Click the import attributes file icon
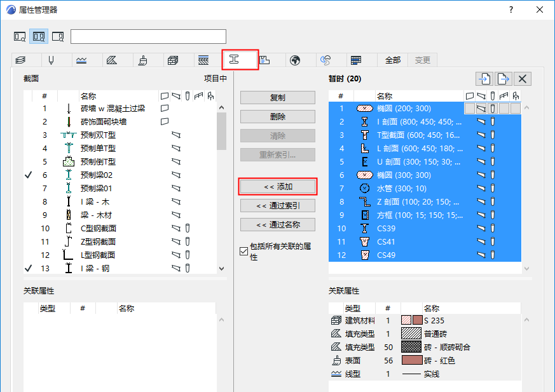 pos(484,79)
